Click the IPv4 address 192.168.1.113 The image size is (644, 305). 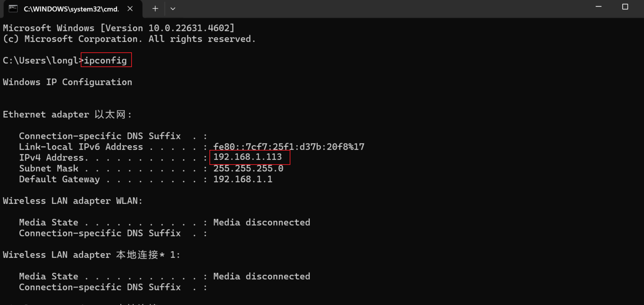(x=247, y=157)
